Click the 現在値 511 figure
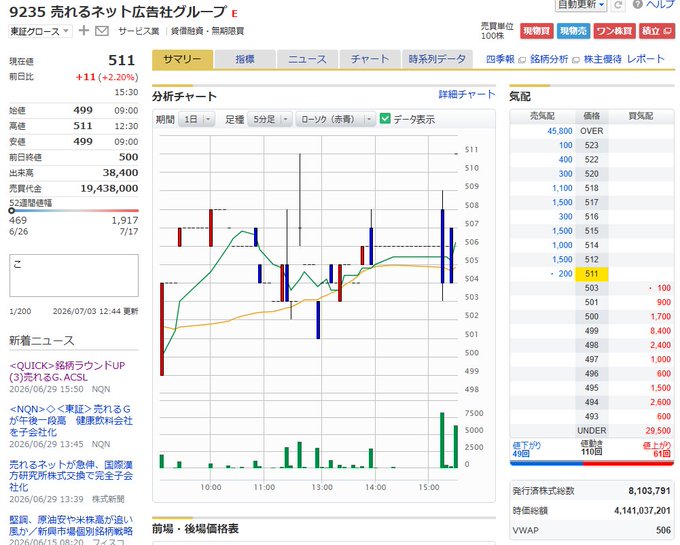The height and width of the screenshot is (545, 680). tap(121, 60)
